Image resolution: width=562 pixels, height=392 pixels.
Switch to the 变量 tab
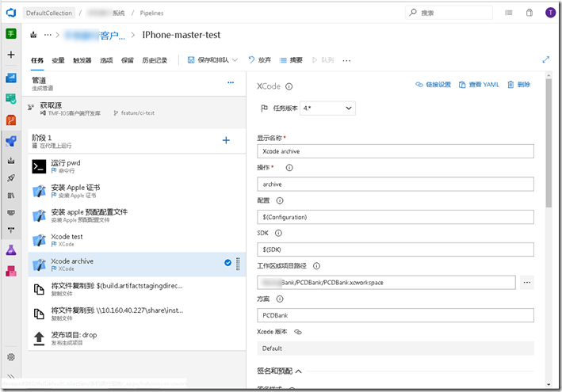(x=58, y=60)
